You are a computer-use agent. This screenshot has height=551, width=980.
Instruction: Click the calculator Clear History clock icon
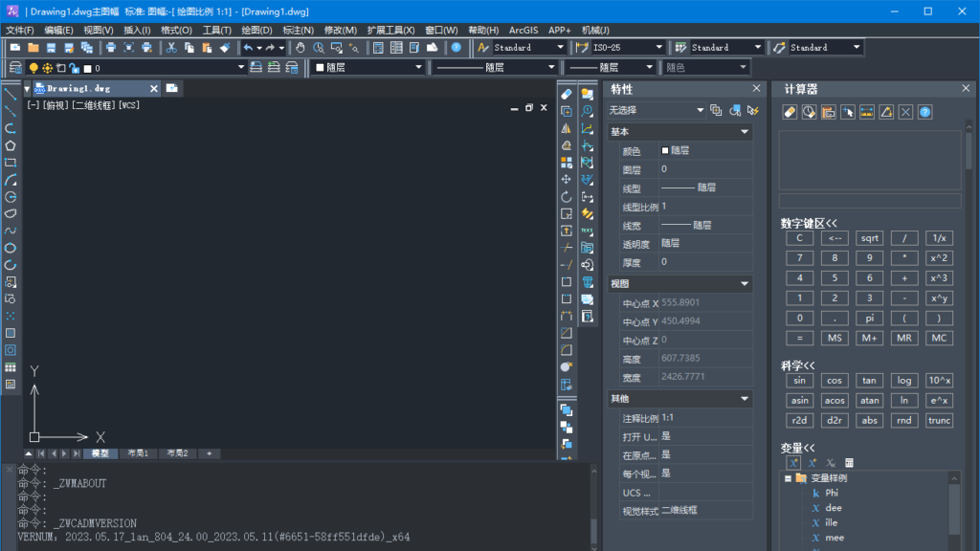tap(809, 112)
